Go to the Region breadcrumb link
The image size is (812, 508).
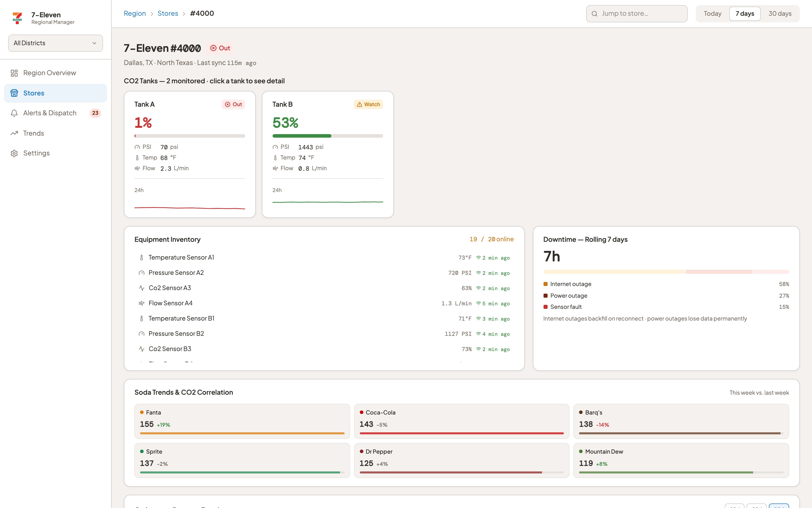click(x=135, y=13)
